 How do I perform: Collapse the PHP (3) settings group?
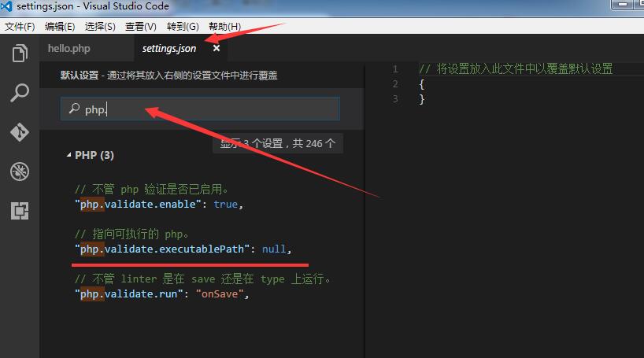click(68, 155)
